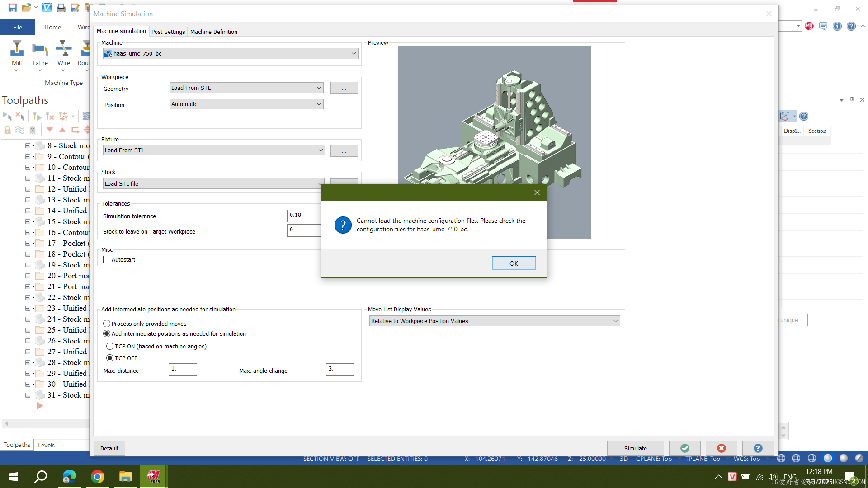Expand operation 17 Pocket tree node
Image resolution: width=868 pixels, height=488 pixels.
(x=28, y=243)
